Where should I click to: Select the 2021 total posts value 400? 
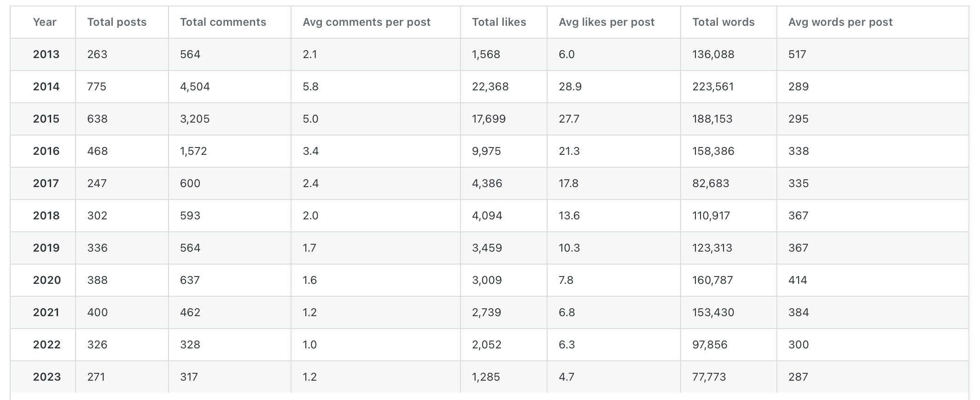(98, 312)
